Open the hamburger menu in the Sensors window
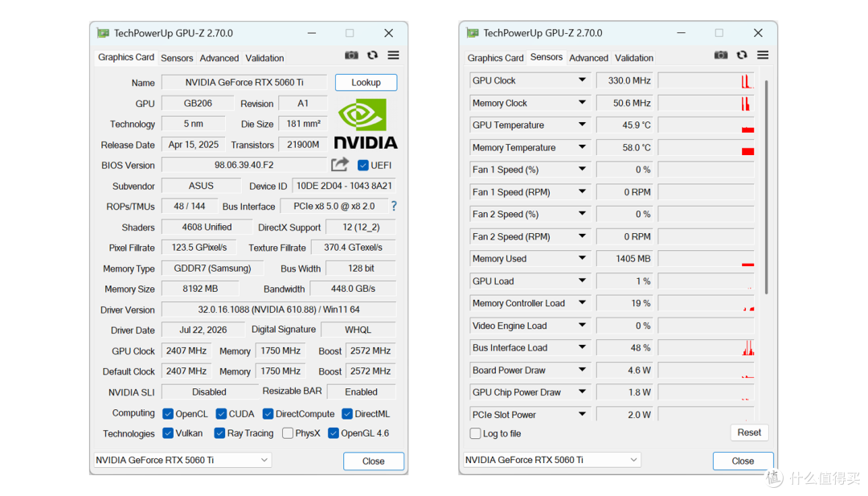868x496 pixels. click(x=763, y=55)
